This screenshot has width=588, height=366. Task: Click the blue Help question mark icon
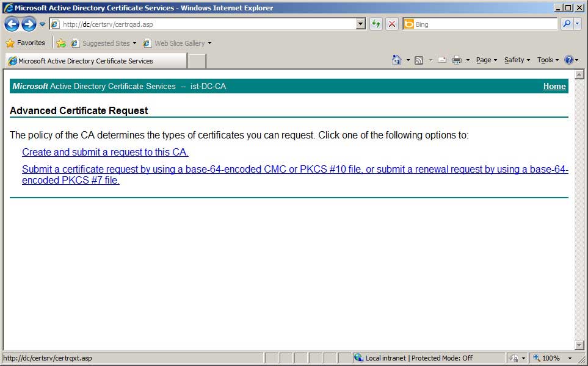coord(568,60)
